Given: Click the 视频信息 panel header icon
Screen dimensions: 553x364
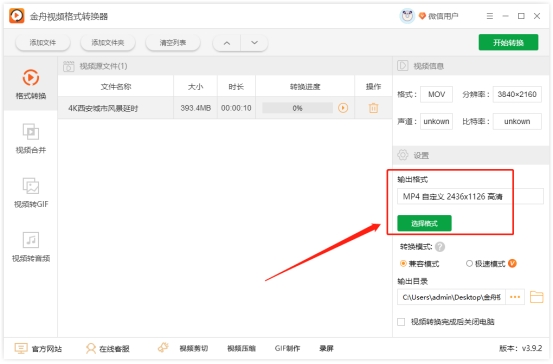Looking at the screenshot, I should coord(402,66).
